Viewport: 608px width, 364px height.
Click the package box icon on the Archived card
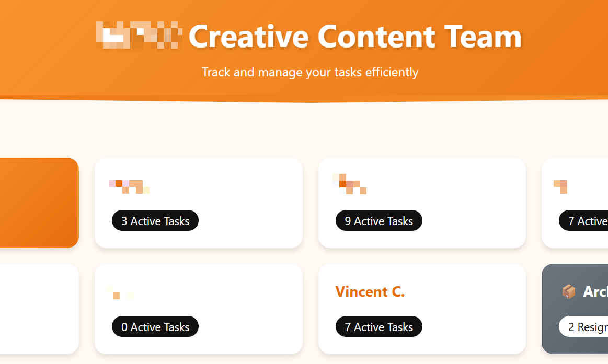(569, 291)
